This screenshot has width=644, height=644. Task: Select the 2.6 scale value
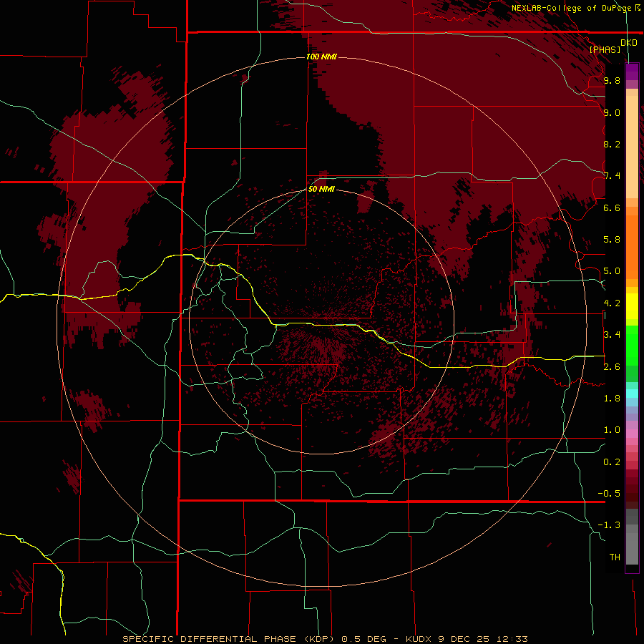612,367
